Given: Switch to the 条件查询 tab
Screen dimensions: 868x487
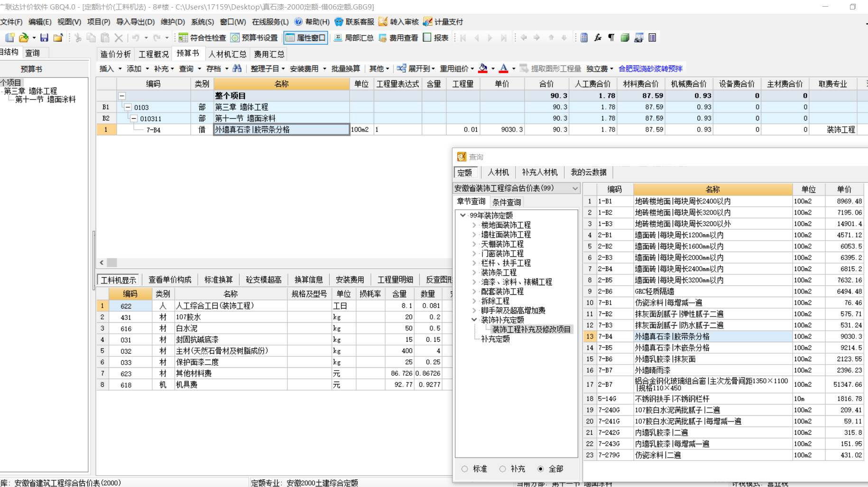Looking at the screenshot, I should 507,202.
